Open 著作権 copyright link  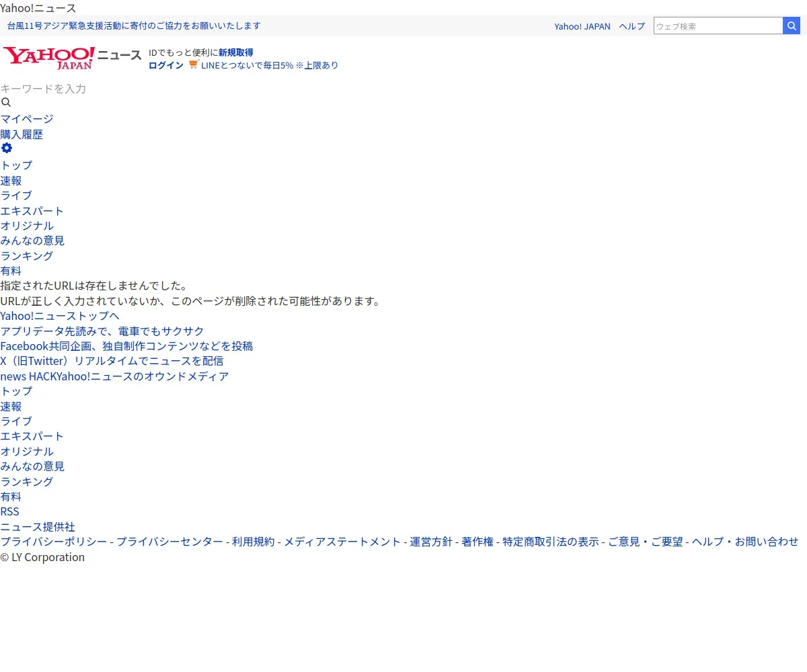[477, 542]
